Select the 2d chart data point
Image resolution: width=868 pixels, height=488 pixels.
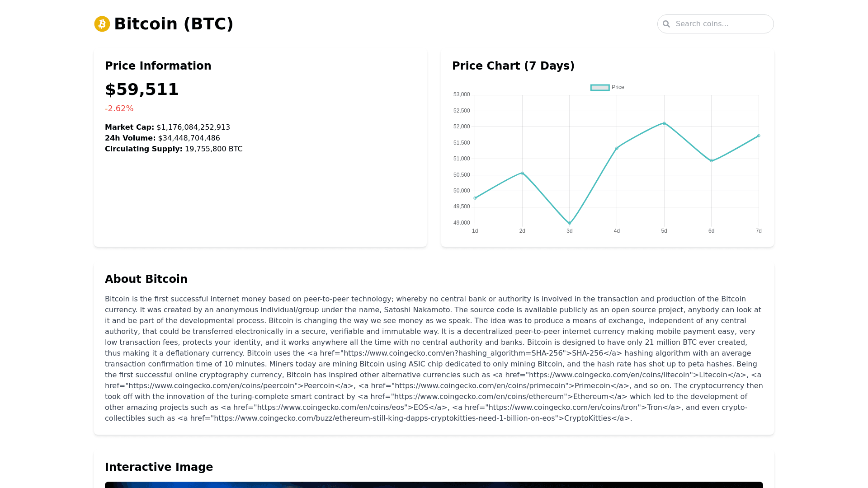522,173
